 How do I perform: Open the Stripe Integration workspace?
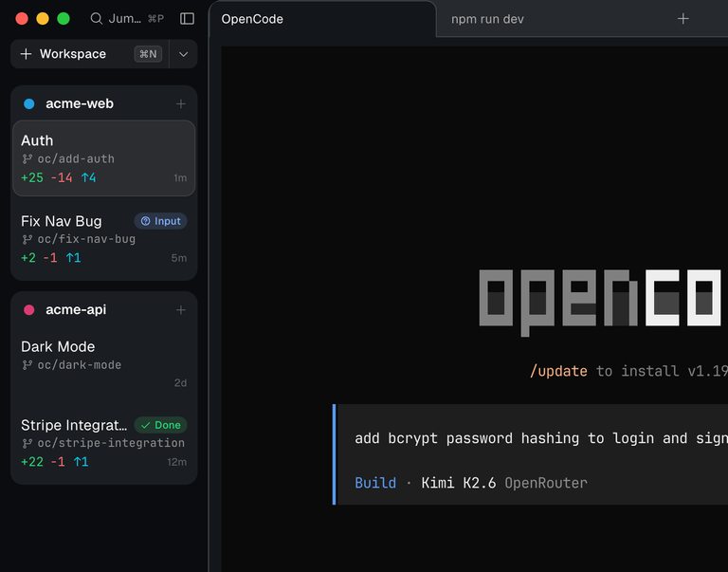[x=104, y=443]
